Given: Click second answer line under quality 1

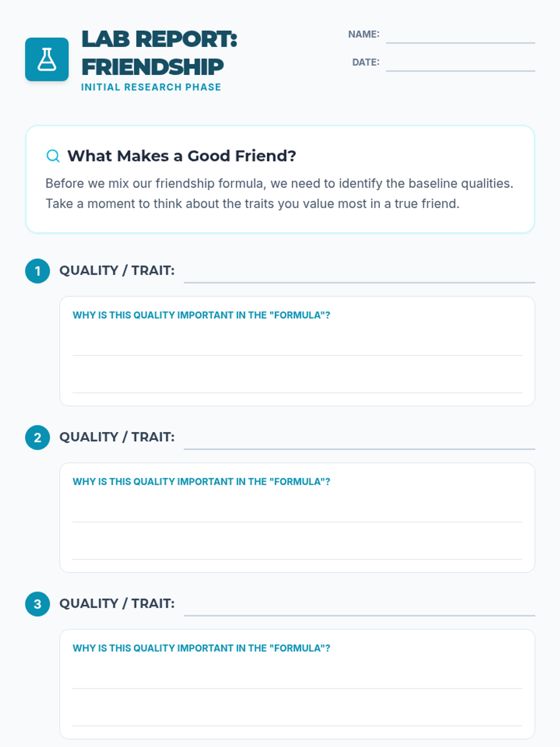Looking at the screenshot, I should click(297, 384).
